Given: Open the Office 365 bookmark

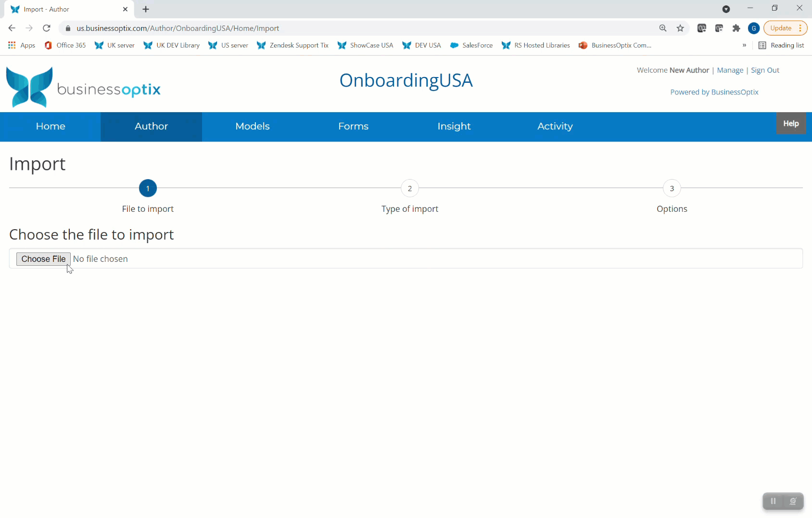Looking at the screenshot, I should pos(65,45).
